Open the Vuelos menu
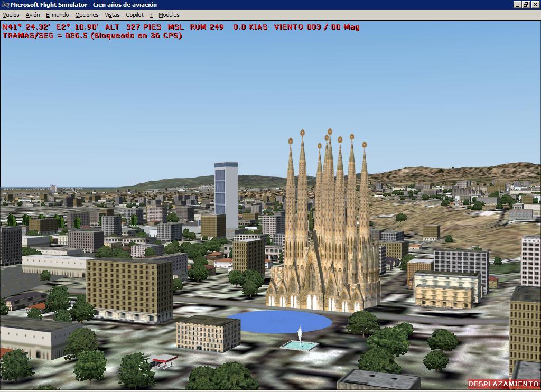This screenshot has height=392, width=541. click(x=11, y=15)
